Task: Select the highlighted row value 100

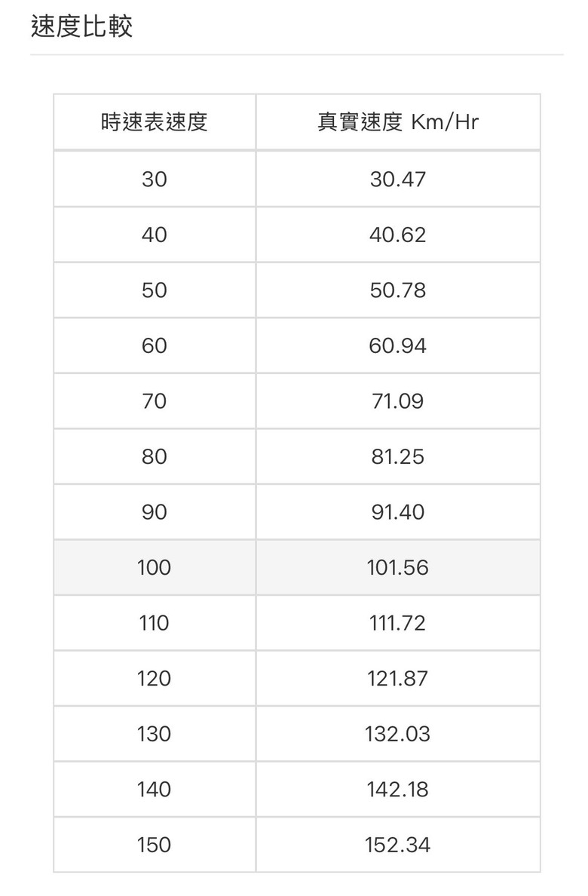Action: (155, 567)
